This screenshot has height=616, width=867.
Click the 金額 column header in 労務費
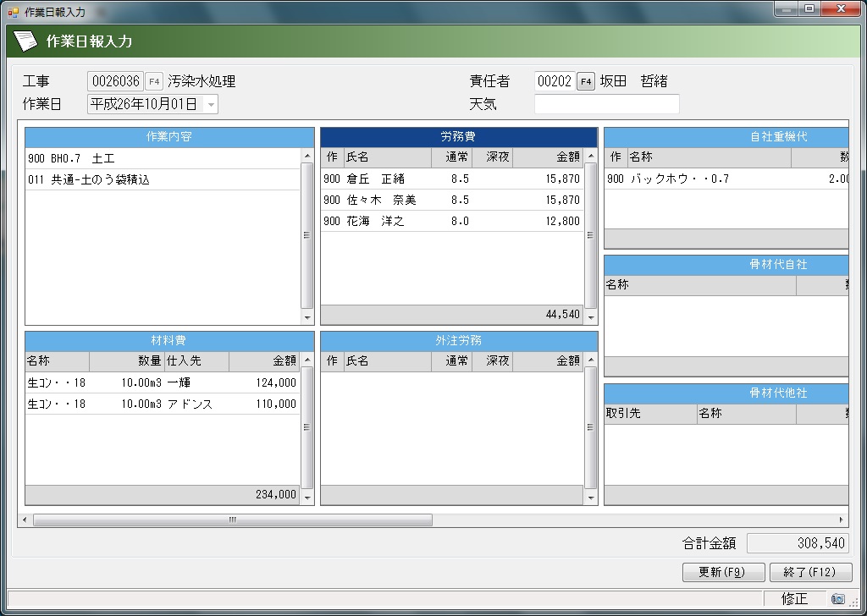[548, 157]
